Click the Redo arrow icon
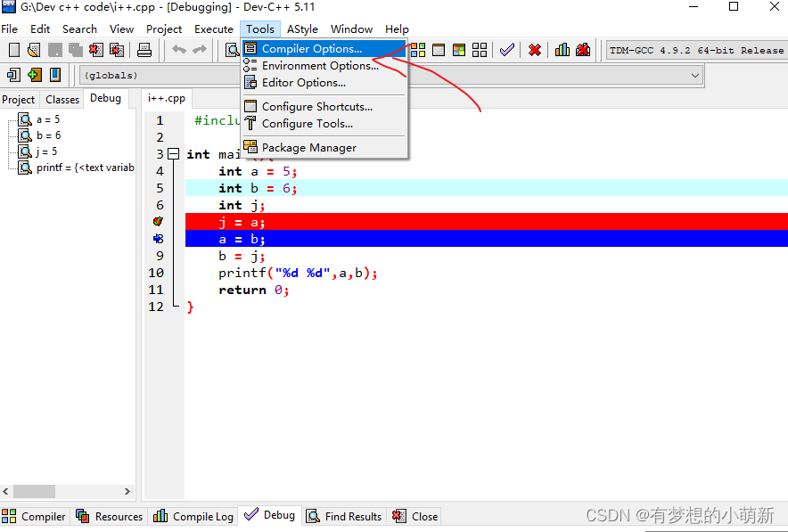The image size is (788, 532). tap(200, 49)
